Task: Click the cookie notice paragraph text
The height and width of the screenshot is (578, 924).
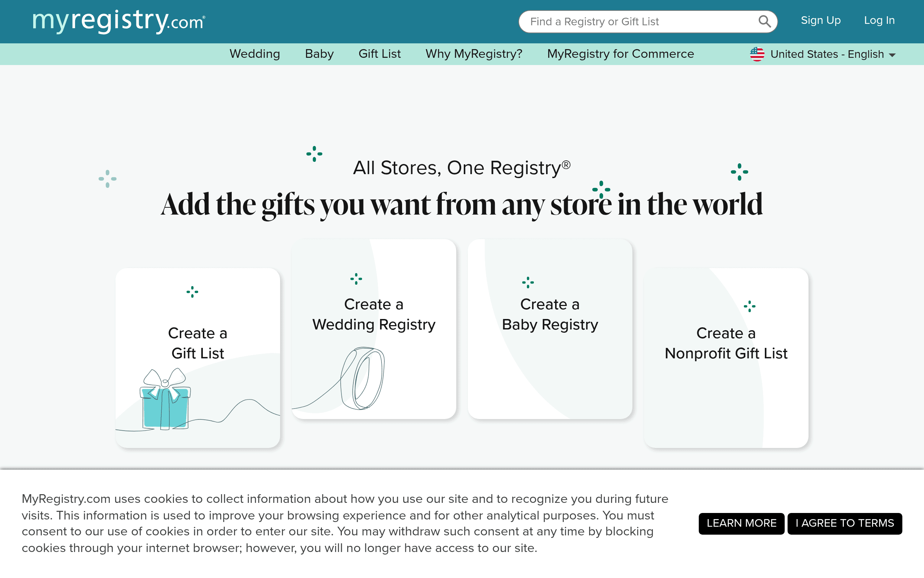Action: click(345, 523)
